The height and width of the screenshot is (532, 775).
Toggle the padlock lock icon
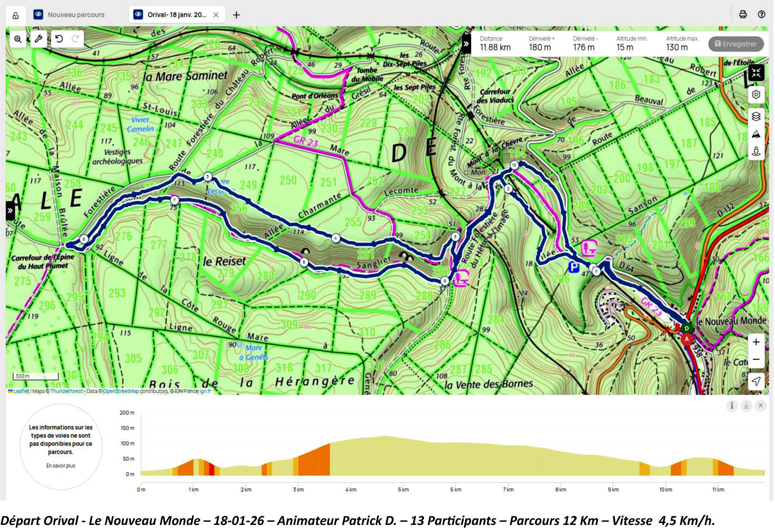click(x=16, y=15)
